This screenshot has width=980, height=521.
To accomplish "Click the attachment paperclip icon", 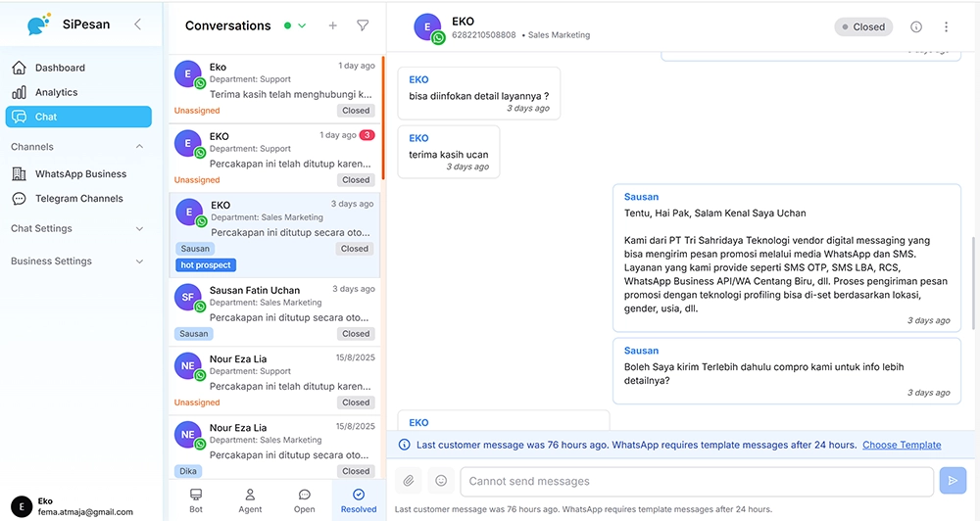I will 409,481.
